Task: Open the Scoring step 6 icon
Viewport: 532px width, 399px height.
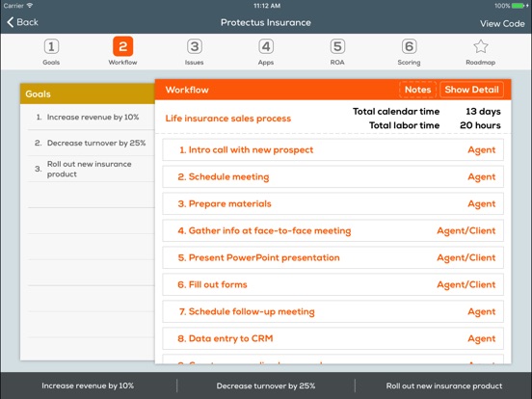Action: click(410, 46)
